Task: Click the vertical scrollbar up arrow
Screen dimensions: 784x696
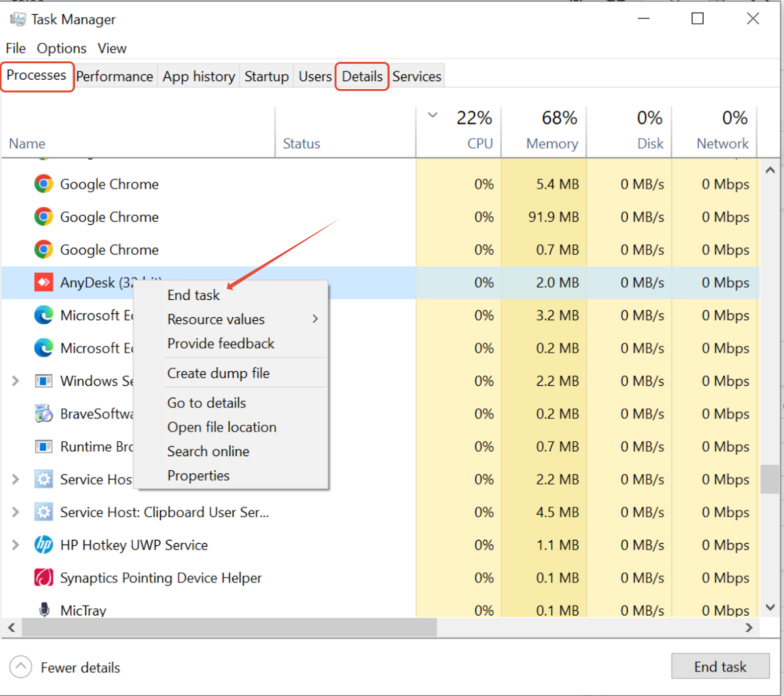Action: tap(770, 170)
